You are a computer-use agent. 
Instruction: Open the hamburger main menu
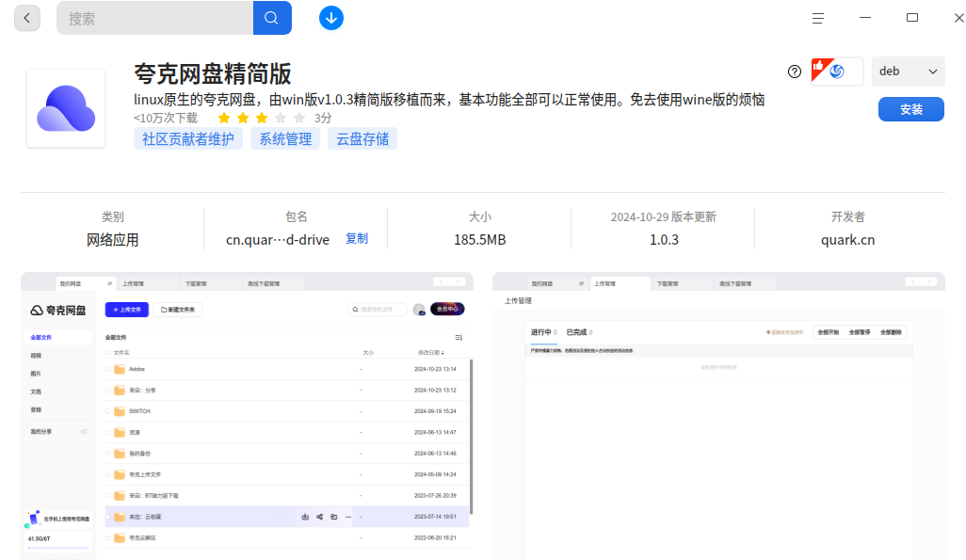tap(817, 19)
